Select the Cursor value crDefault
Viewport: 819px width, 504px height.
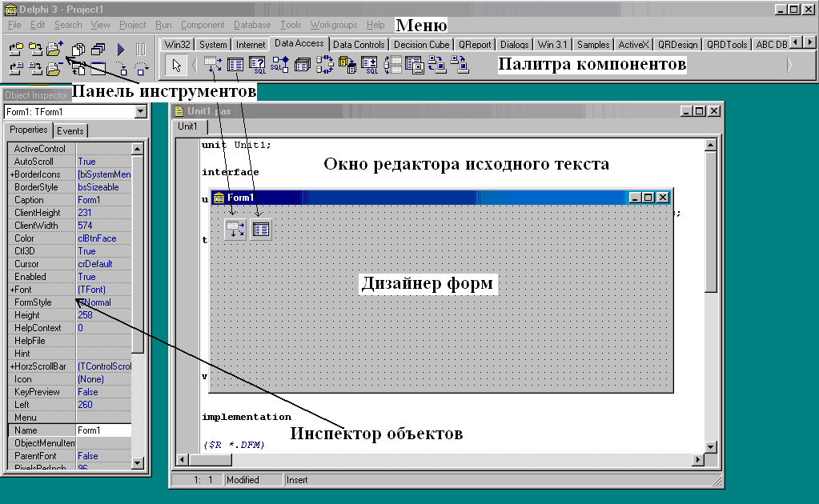(104, 264)
